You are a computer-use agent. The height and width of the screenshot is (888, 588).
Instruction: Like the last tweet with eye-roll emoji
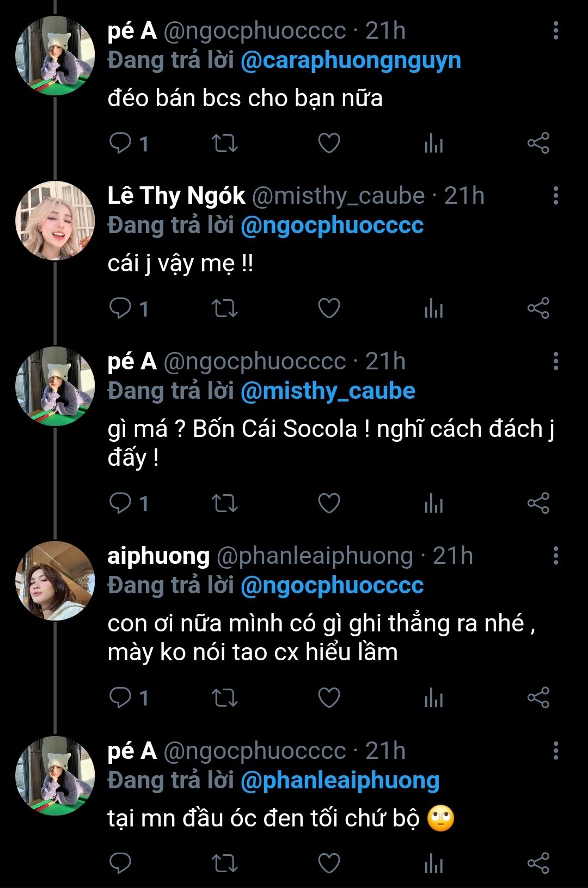click(329, 863)
